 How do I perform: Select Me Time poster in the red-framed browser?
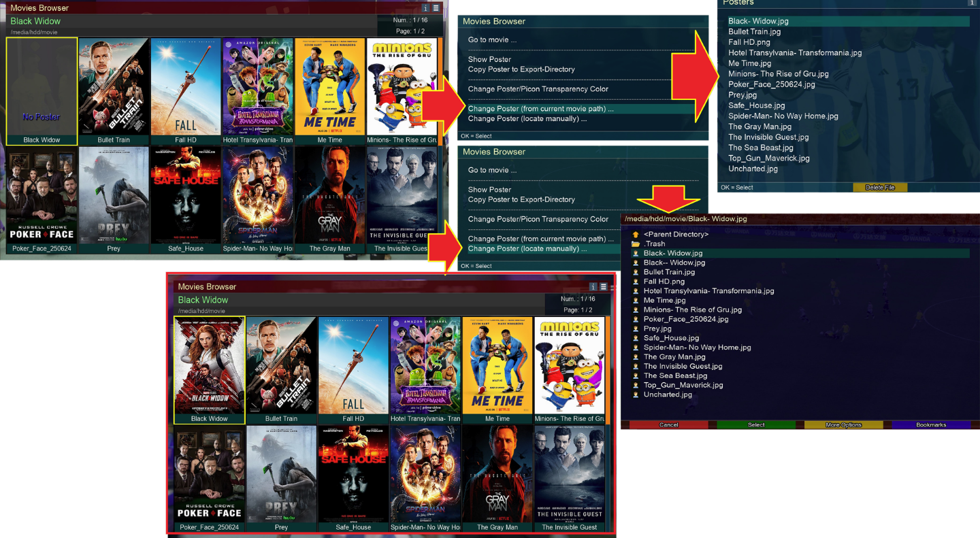point(497,365)
